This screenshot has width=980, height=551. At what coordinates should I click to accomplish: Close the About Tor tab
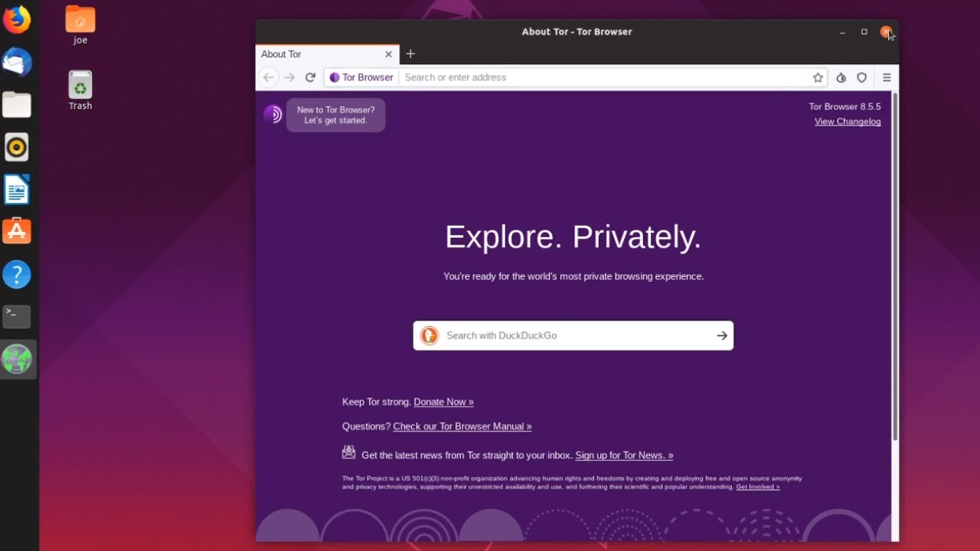pyautogui.click(x=388, y=54)
